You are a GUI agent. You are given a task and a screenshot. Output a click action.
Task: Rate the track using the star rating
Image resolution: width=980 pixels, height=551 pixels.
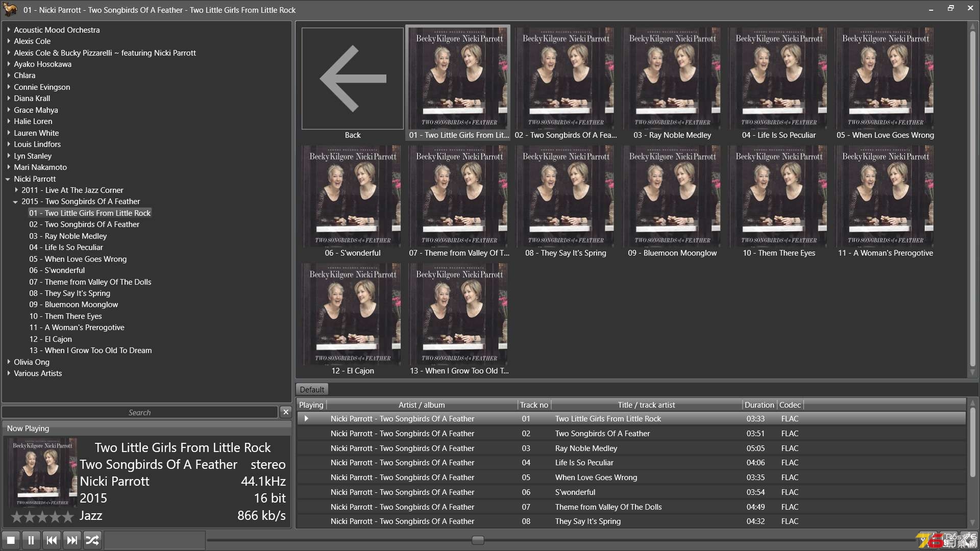click(x=42, y=517)
